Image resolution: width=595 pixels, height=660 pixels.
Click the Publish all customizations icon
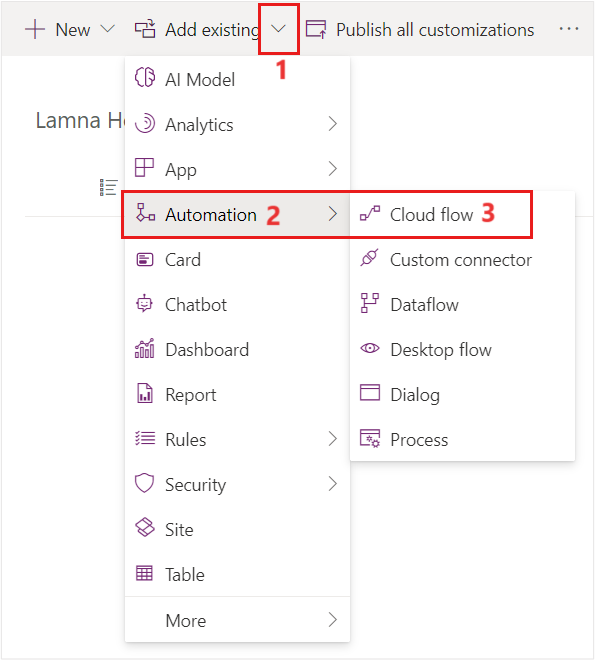pos(316,29)
